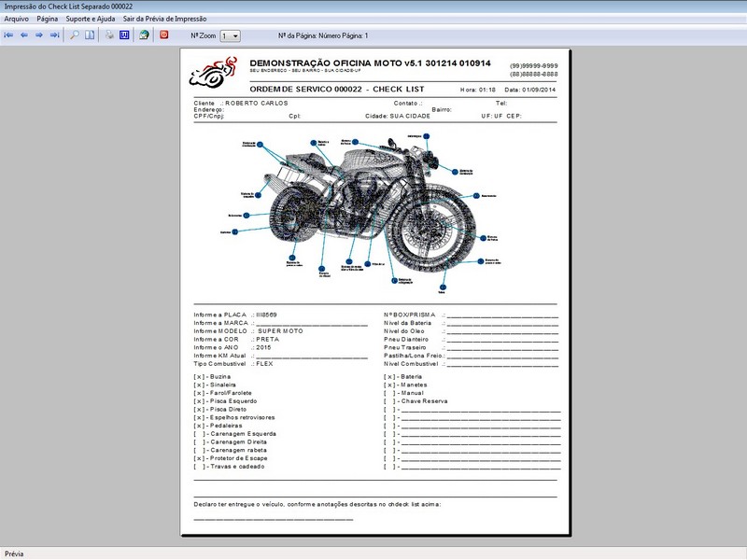Open the Nº Zoom dropdown
This screenshot has width=747, height=560.
point(230,35)
